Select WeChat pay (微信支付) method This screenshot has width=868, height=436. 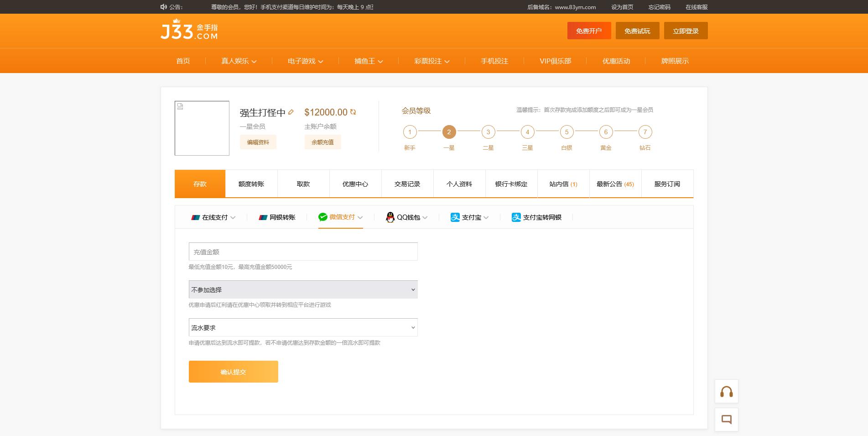pyautogui.click(x=340, y=217)
